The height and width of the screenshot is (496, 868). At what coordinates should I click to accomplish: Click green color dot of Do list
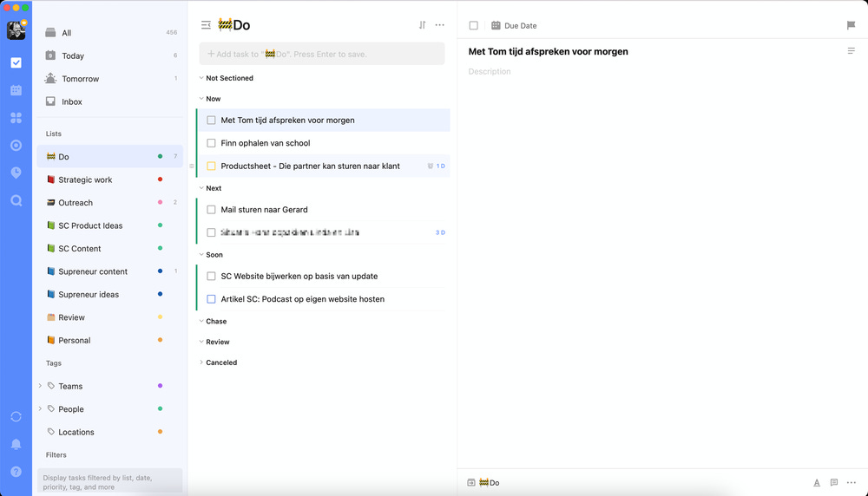[x=160, y=156]
